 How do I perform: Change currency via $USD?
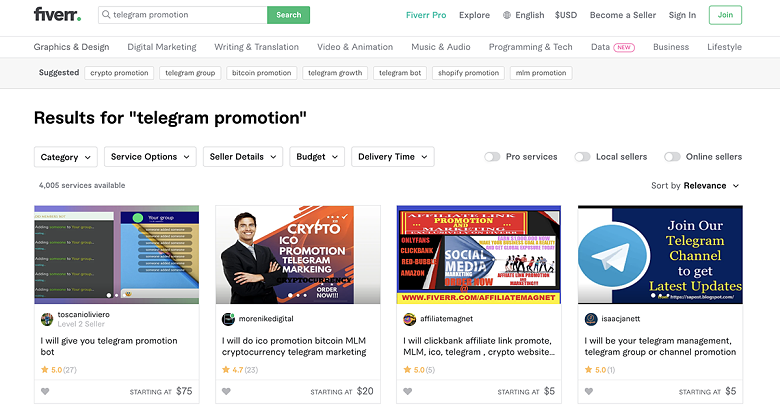click(566, 15)
